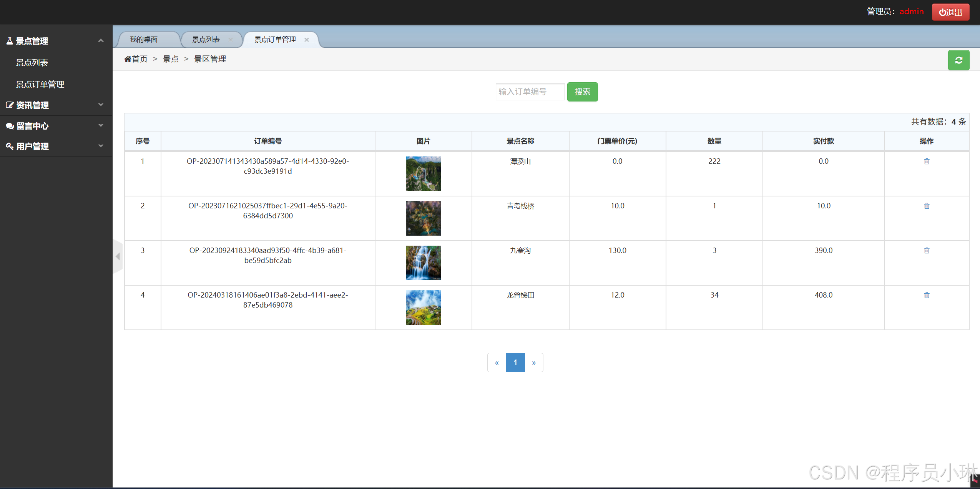Delete the 青岛栈桥 order row

(x=927, y=206)
